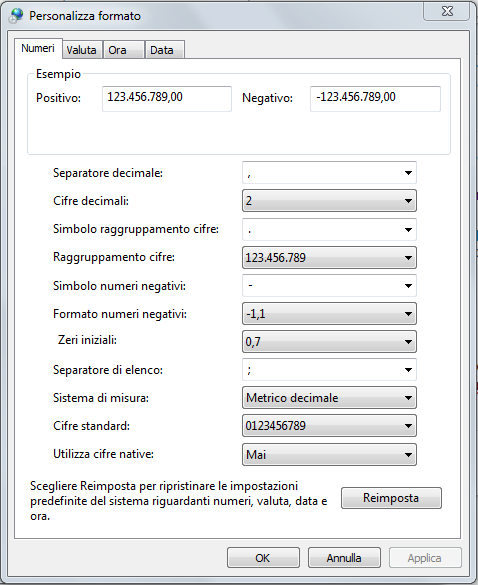Image resolution: width=478 pixels, height=585 pixels.
Task: Click the Esempio group heading
Action: click(x=58, y=74)
